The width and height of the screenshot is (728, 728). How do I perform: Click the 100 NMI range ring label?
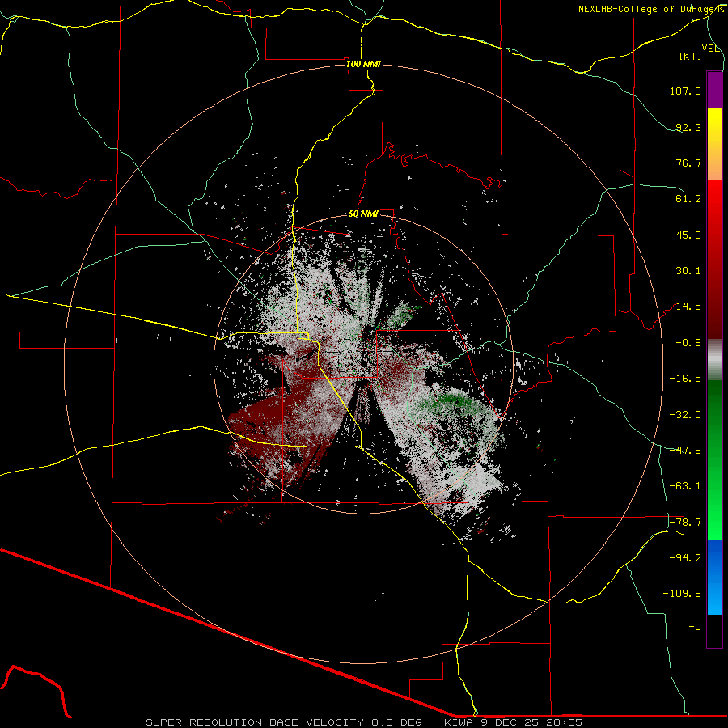[363, 64]
